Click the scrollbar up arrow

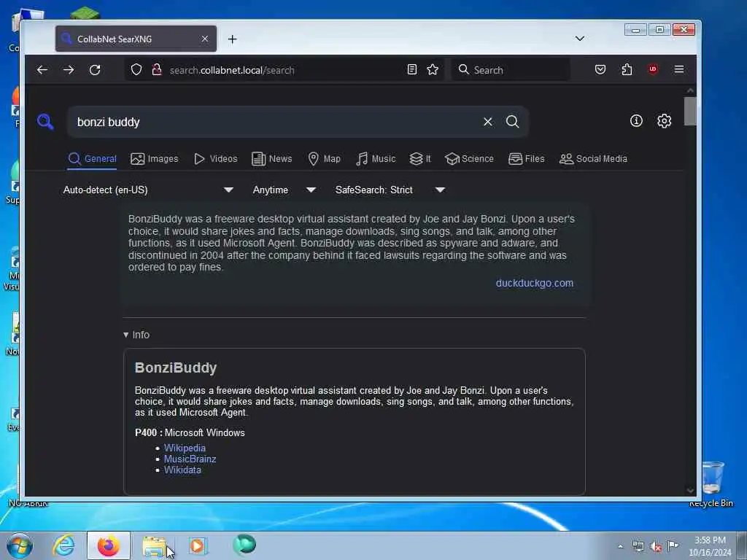[x=690, y=90]
